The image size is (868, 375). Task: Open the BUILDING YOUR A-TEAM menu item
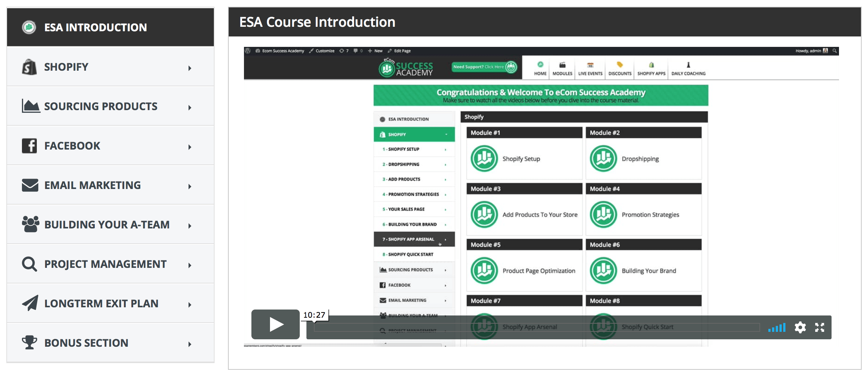click(110, 224)
